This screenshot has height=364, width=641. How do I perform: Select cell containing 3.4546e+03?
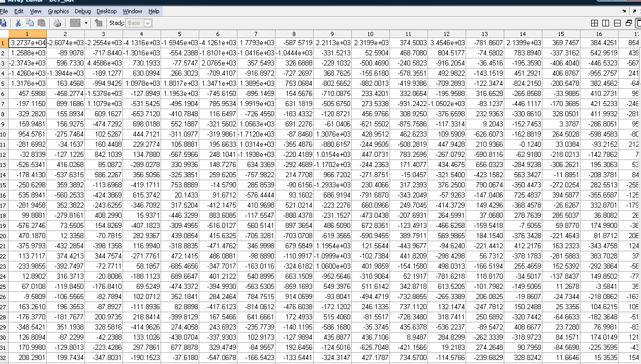[x=447, y=43]
